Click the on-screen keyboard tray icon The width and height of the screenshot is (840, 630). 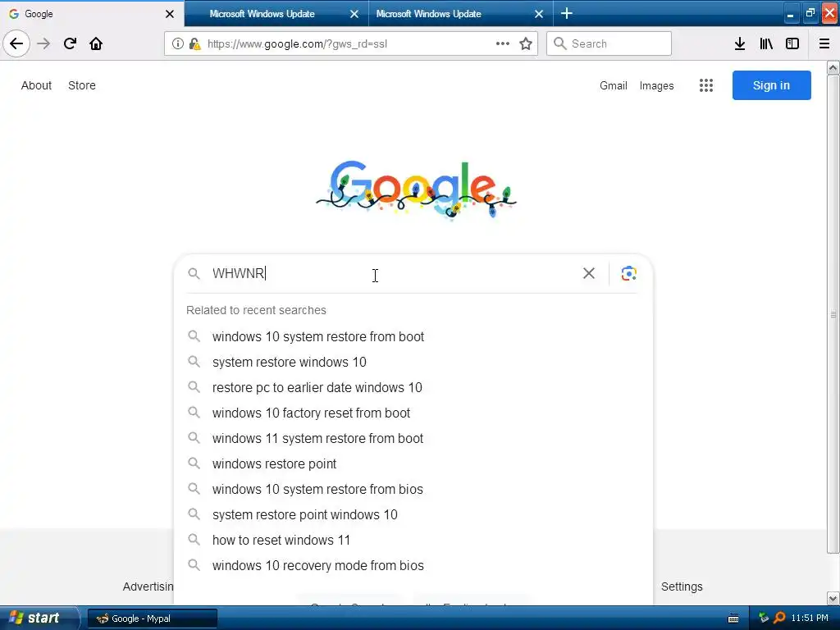[x=733, y=619]
